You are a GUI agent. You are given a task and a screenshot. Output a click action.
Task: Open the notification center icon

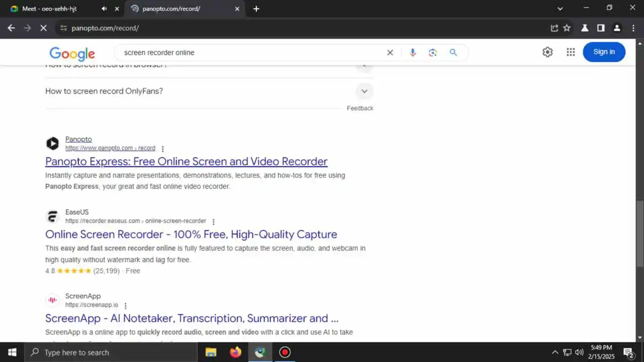pos(628,352)
